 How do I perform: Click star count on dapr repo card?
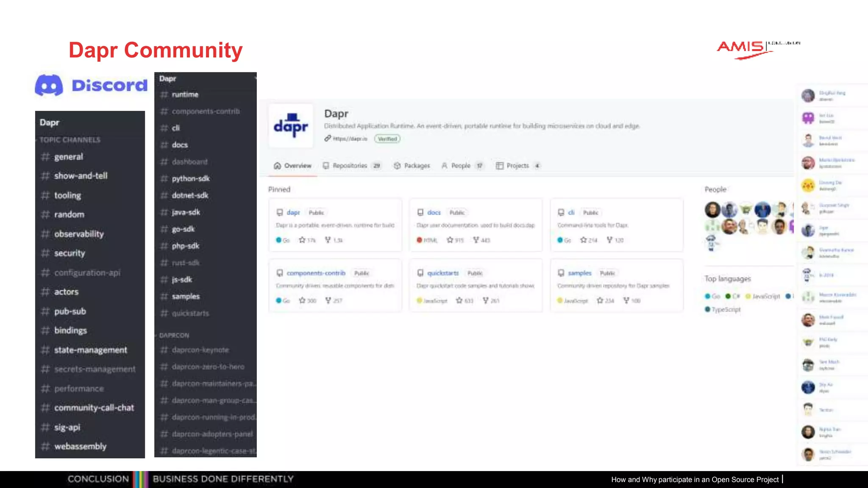[x=308, y=240]
